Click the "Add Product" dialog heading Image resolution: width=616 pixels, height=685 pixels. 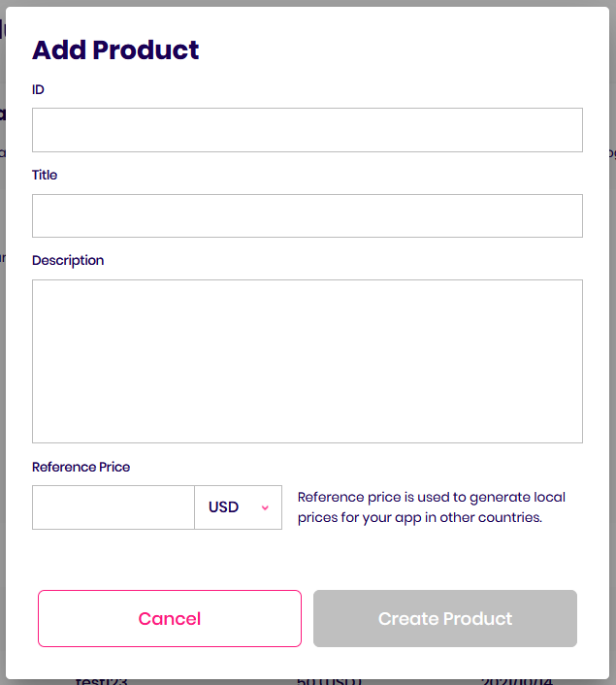(115, 49)
